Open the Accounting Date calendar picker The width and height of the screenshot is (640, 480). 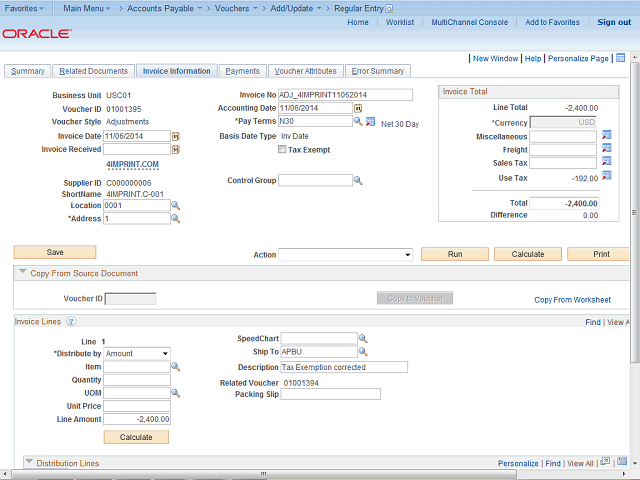[x=358, y=108]
